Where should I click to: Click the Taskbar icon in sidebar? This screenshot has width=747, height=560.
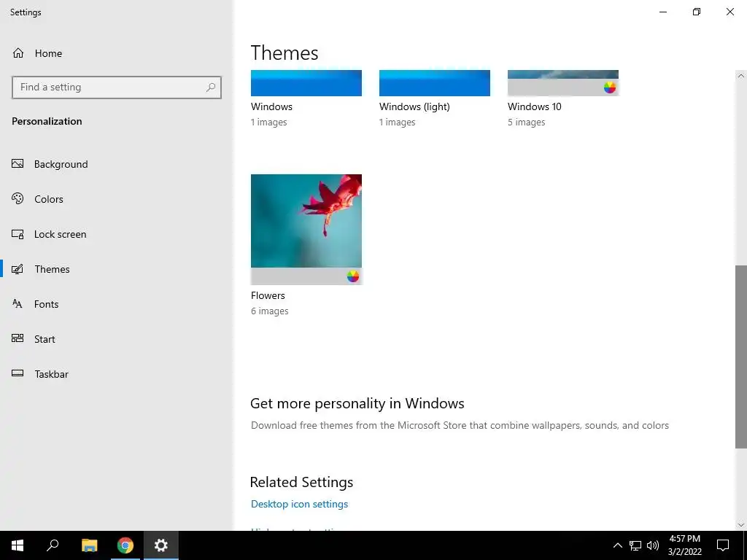click(x=18, y=373)
